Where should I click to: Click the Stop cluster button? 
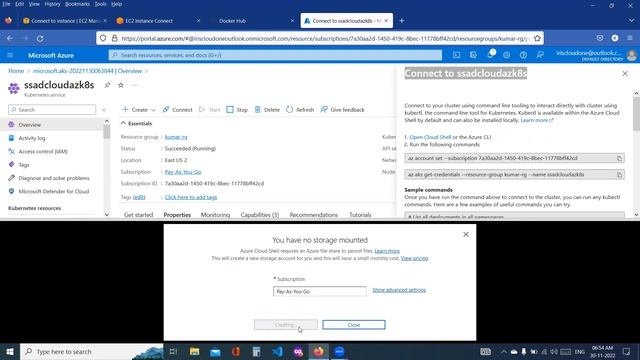click(237, 109)
